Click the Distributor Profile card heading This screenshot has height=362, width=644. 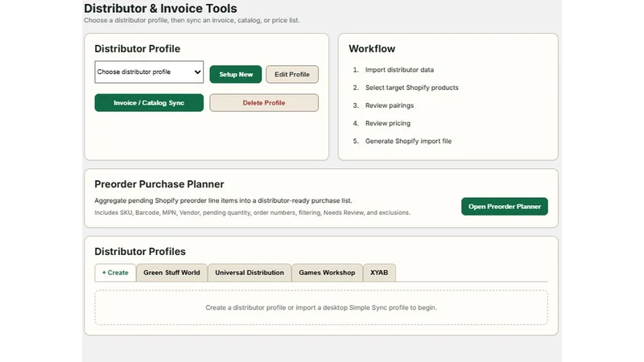137,48
